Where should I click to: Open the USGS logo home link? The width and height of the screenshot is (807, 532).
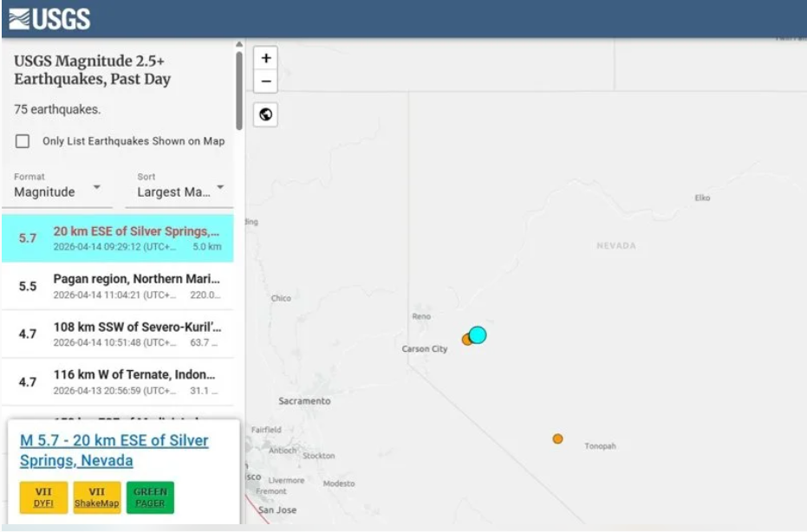tap(49, 19)
